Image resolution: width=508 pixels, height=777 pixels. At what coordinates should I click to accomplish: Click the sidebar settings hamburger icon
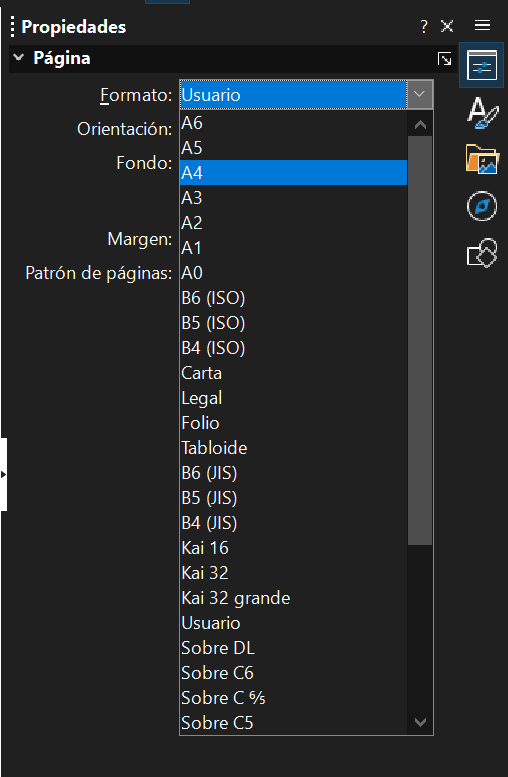482,25
